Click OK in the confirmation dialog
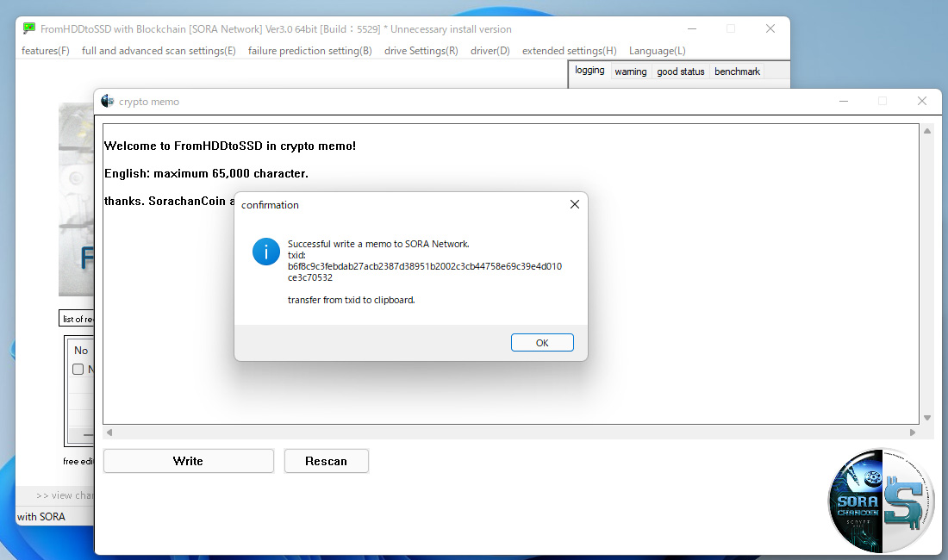 tap(542, 343)
